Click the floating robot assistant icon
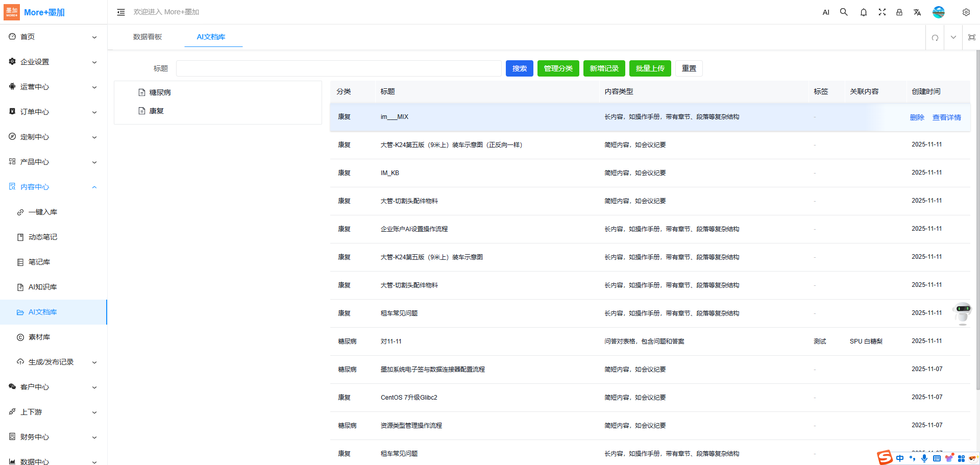The image size is (980, 465). point(963,312)
